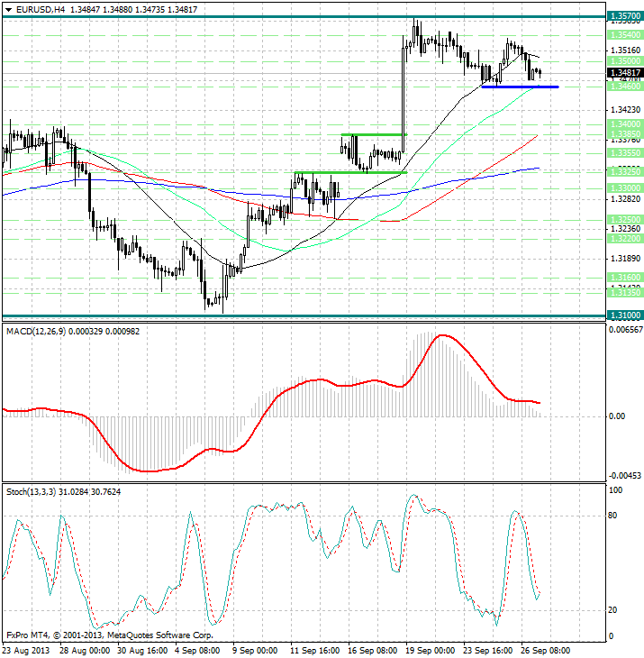The width and height of the screenshot is (644, 658).
Task: Click the 1.32200 green price label
Action: click(x=625, y=238)
